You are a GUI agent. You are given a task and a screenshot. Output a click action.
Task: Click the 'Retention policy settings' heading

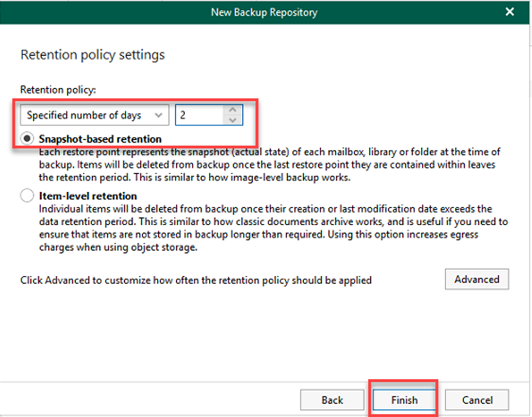(93, 55)
